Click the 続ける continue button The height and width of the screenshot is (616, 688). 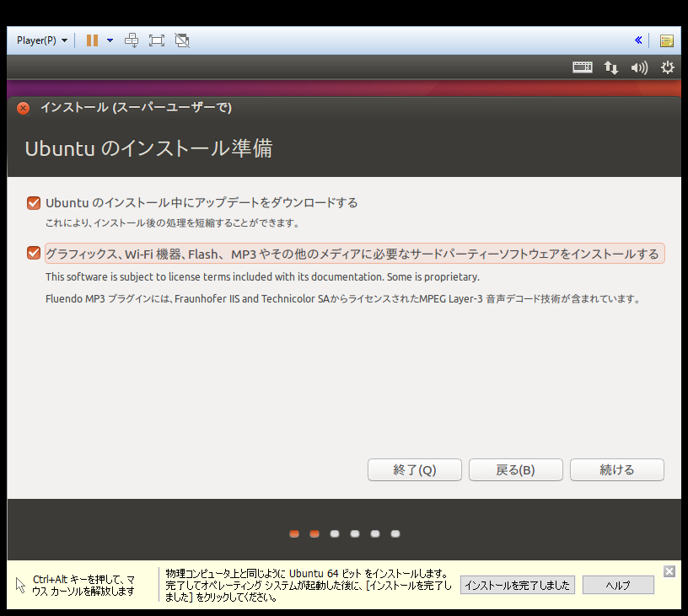(x=617, y=470)
